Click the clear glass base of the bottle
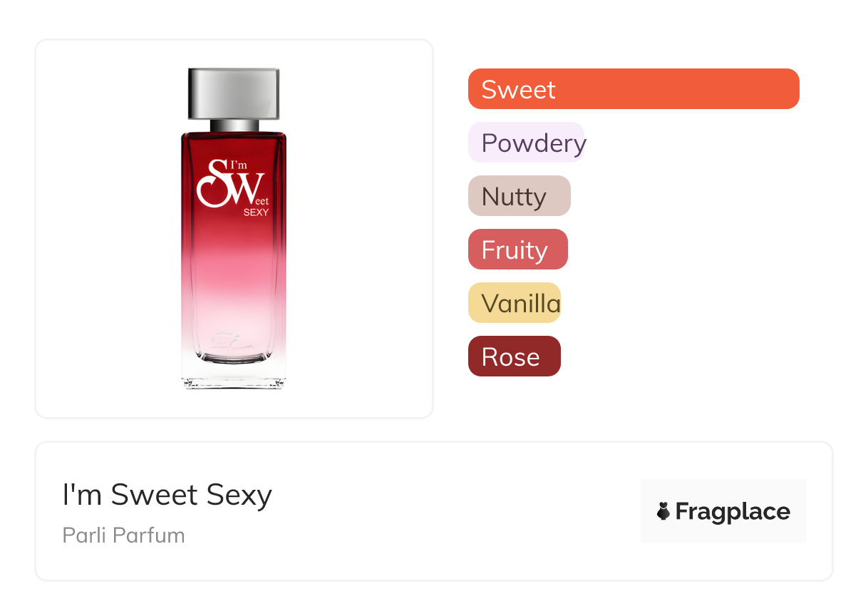Screen dimensions: 868x616 click(x=234, y=374)
